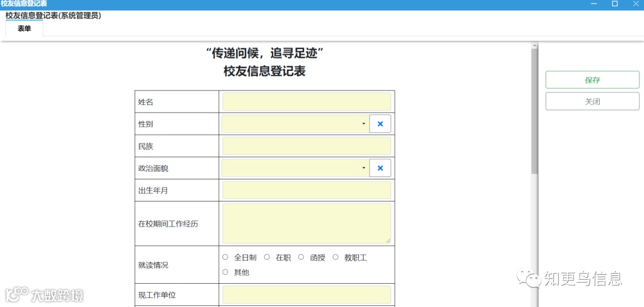Maximize the 校友信息登记表 window

pyautogui.click(x=615, y=4)
